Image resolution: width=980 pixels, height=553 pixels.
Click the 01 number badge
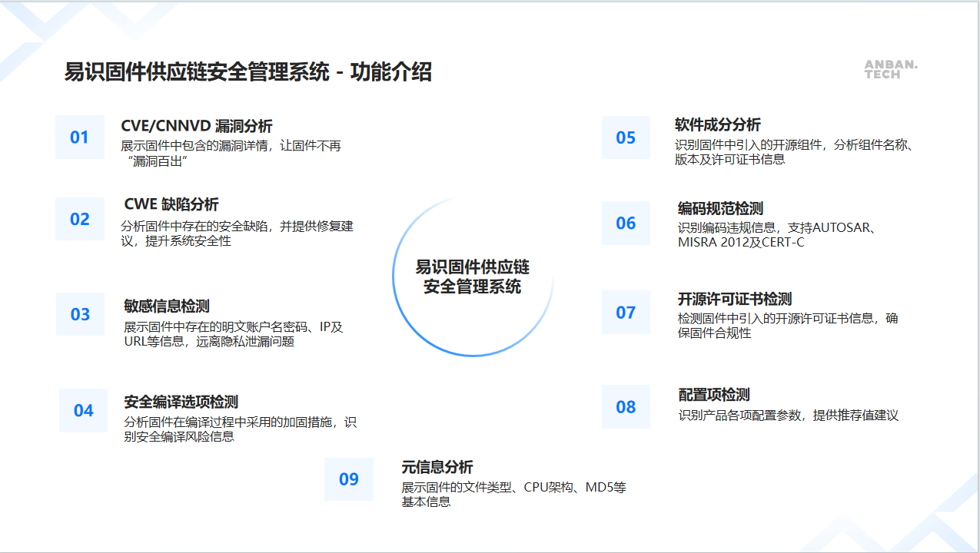80,137
